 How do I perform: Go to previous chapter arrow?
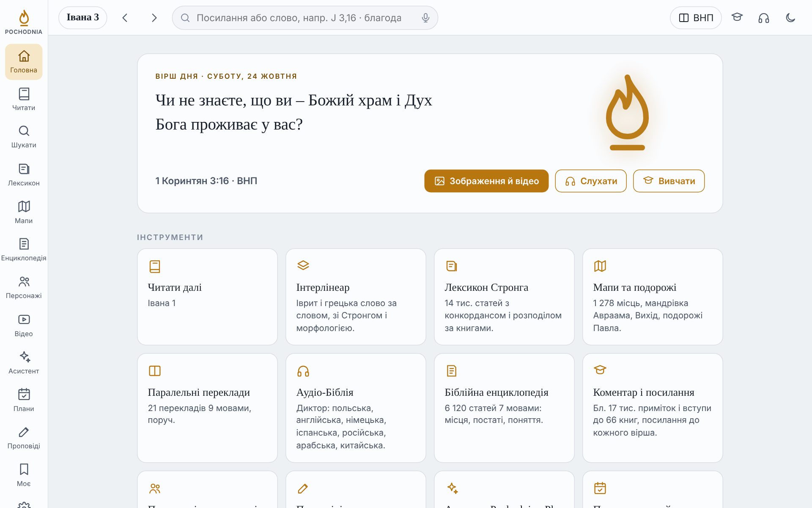coord(125,18)
